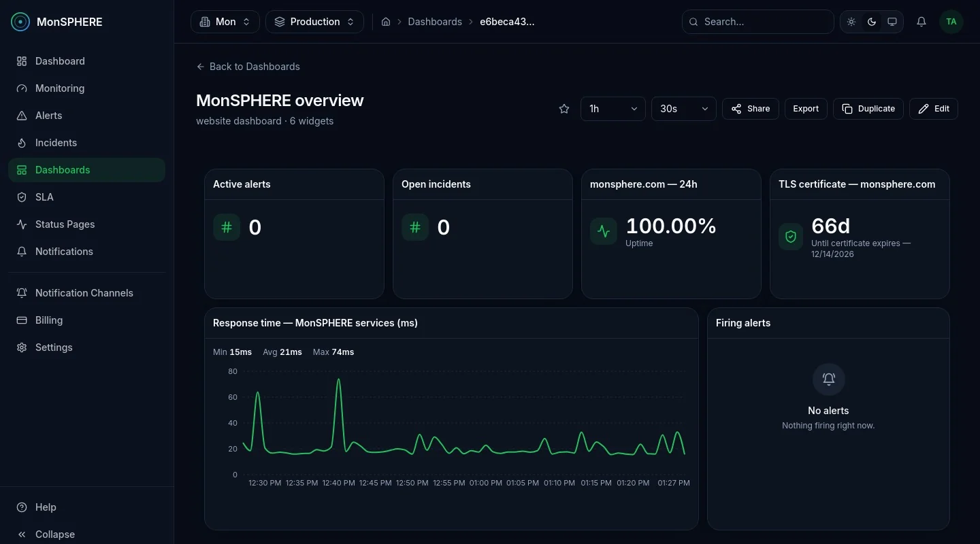Viewport: 980px width, 544px height.
Task: Switch to light theme sun icon
Action: [x=851, y=22]
